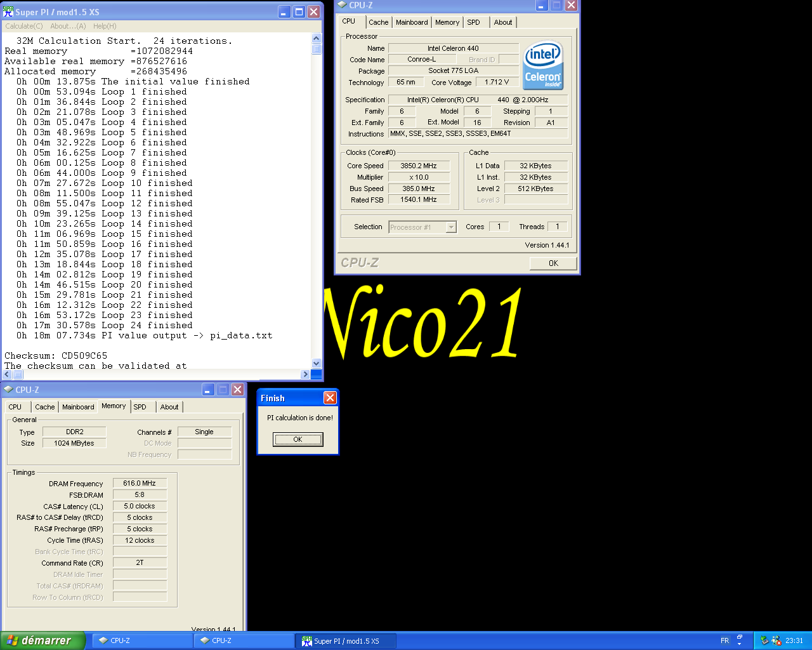This screenshot has width=812, height=650.
Task: Click the Memory CPU-Z window title icon
Action: pos(8,389)
